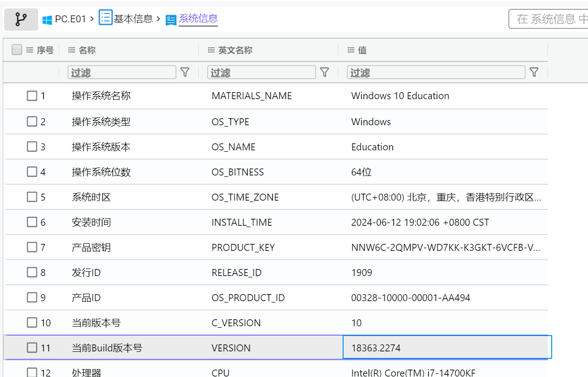The image size is (588, 377).
Task: Sort by 名称 column header
Action: pos(87,50)
